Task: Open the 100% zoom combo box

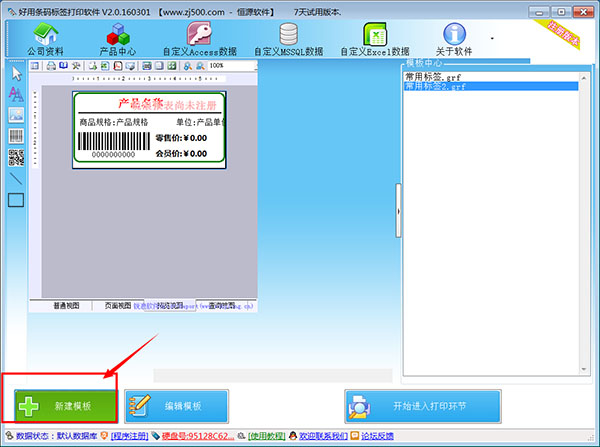Action: pyautogui.click(x=232, y=66)
